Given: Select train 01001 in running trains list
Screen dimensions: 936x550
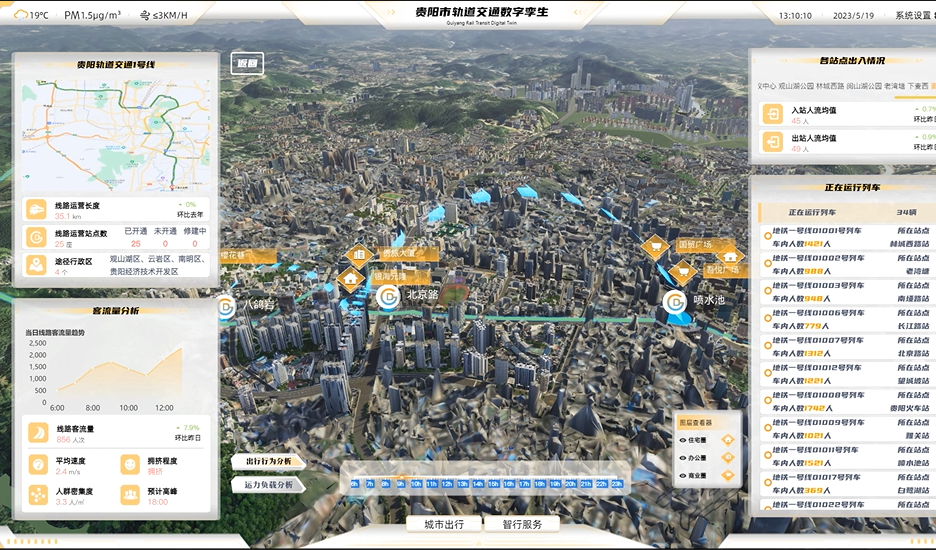Looking at the screenshot, I should pos(840,237).
